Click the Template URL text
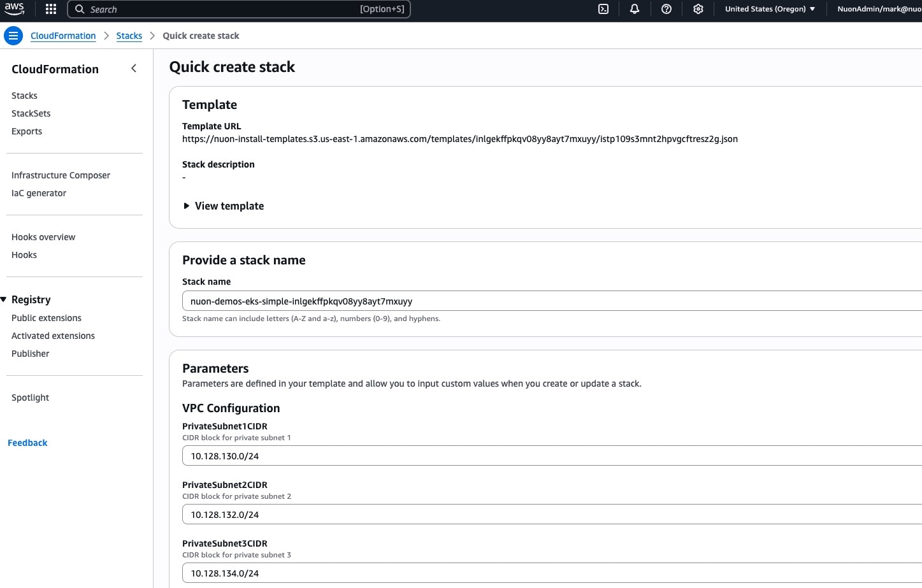The height and width of the screenshot is (588, 922). coord(460,139)
